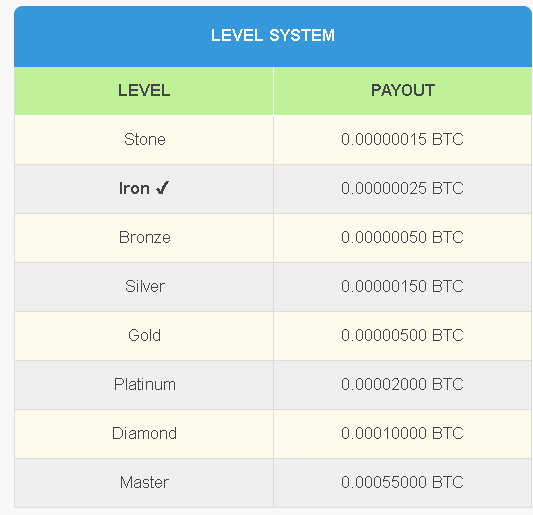Click the 0.00000015 BTC payout
The image size is (533, 515).
click(402, 139)
